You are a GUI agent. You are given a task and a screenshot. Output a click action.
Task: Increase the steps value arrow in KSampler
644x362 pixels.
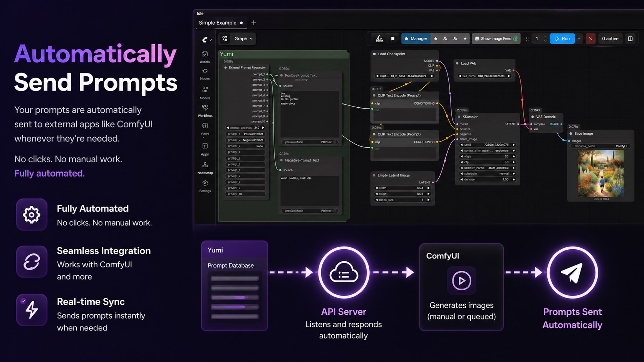tap(513, 156)
